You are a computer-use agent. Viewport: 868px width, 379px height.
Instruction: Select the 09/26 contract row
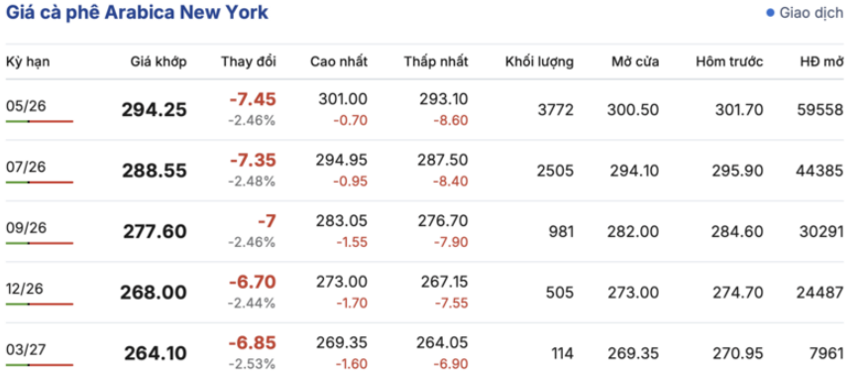click(425, 231)
